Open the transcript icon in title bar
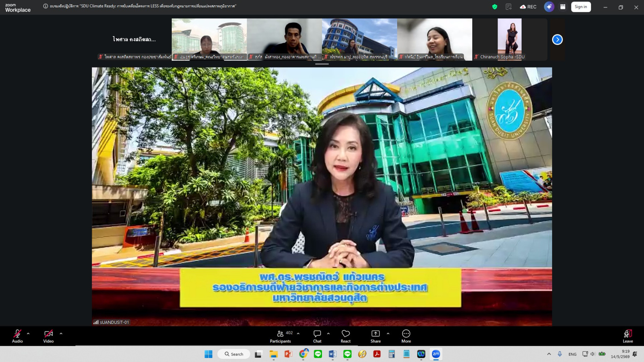The width and height of the screenshot is (644, 362). click(508, 7)
